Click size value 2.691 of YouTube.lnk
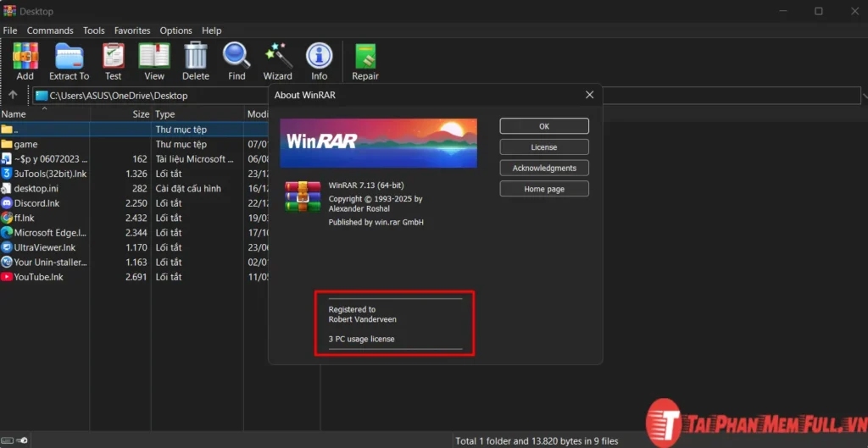 coord(136,277)
